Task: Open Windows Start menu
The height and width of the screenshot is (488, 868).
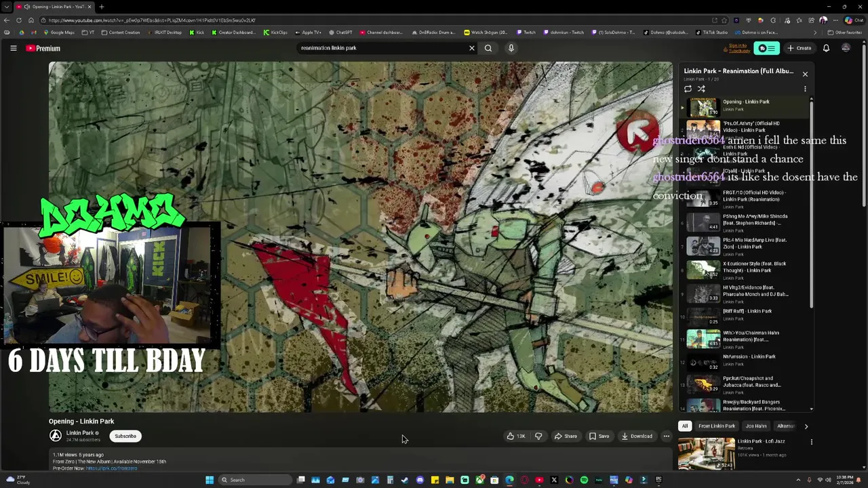Action: click(x=210, y=480)
